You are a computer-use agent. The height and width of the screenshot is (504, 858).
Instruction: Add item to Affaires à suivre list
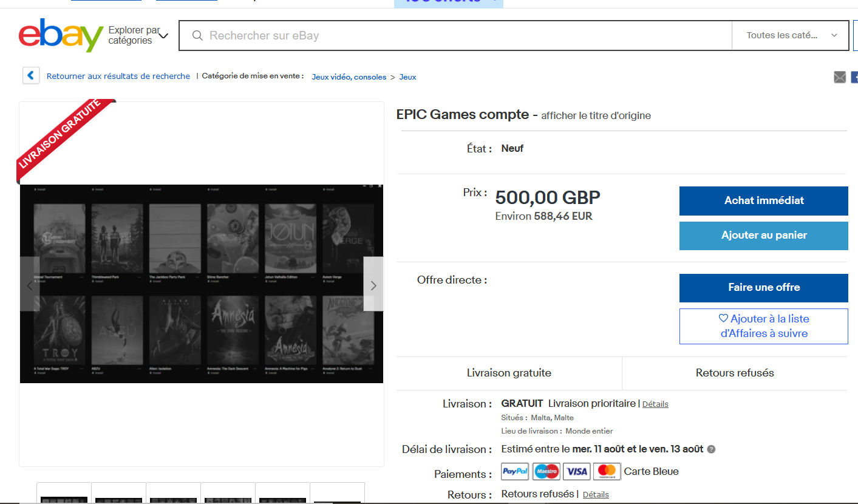click(764, 326)
